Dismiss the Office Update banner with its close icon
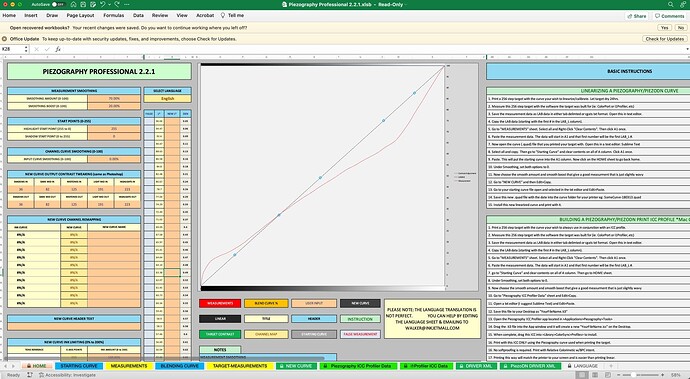This screenshot has width=690, height=379. click(4, 39)
